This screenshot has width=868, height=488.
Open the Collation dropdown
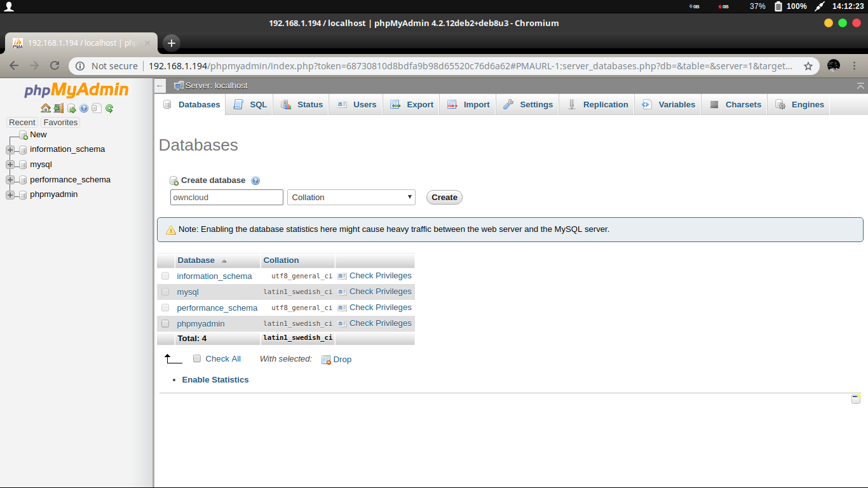351,197
